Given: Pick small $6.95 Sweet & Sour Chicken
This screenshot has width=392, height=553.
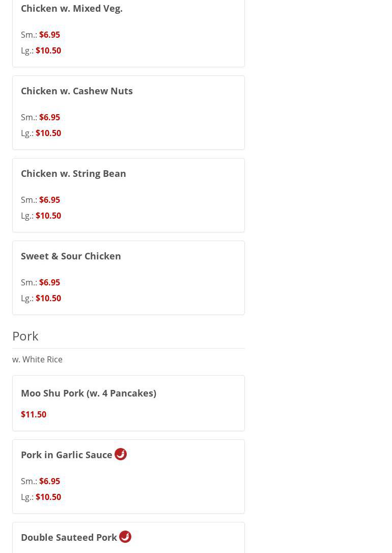Looking at the screenshot, I should tap(49, 282).
